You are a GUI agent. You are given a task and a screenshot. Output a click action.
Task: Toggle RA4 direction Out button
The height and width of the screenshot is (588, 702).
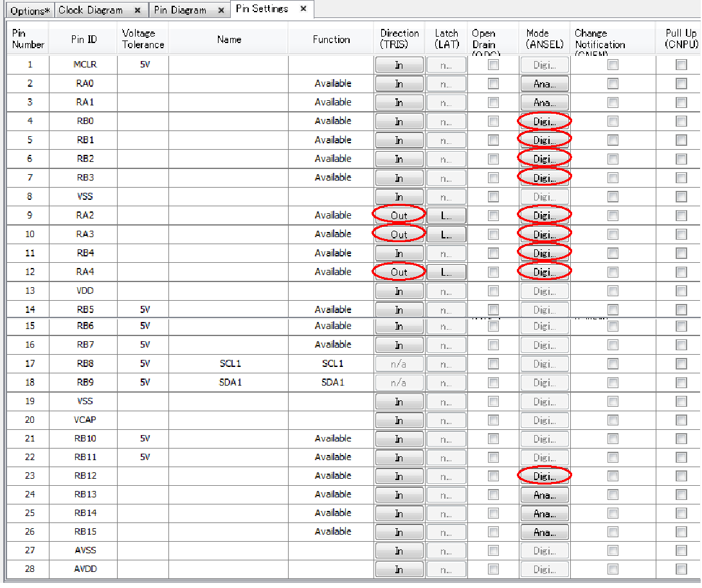pyautogui.click(x=399, y=272)
